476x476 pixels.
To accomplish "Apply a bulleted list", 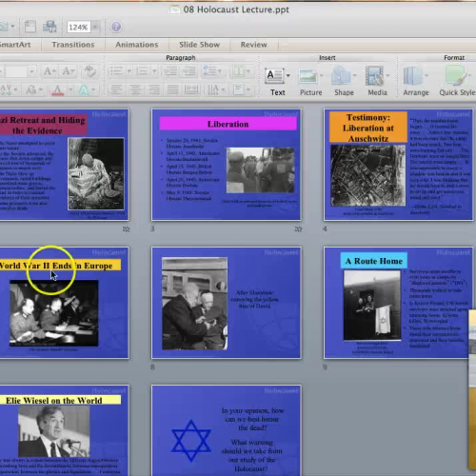I will pos(116,70).
